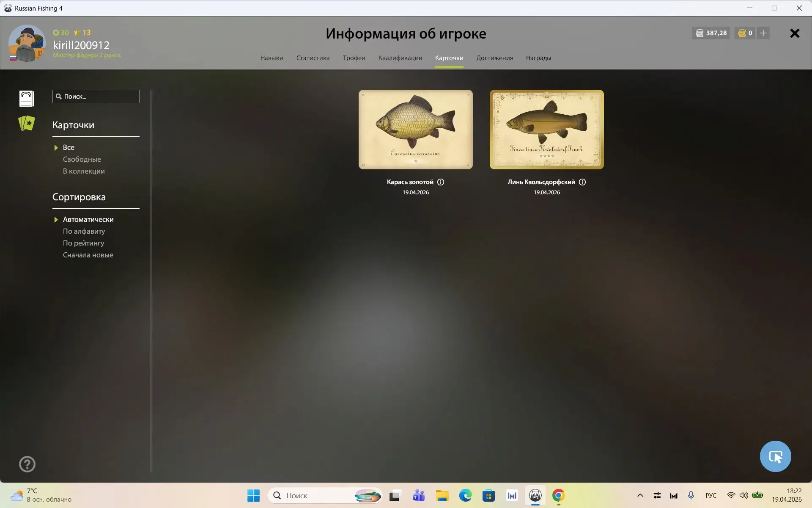Click the player avatar portrait

coord(27,43)
